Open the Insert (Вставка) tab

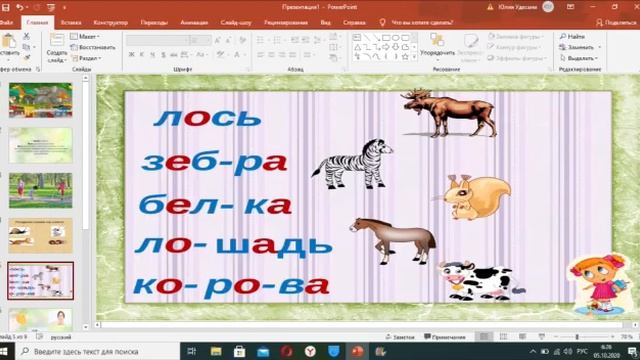click(71, 22)
